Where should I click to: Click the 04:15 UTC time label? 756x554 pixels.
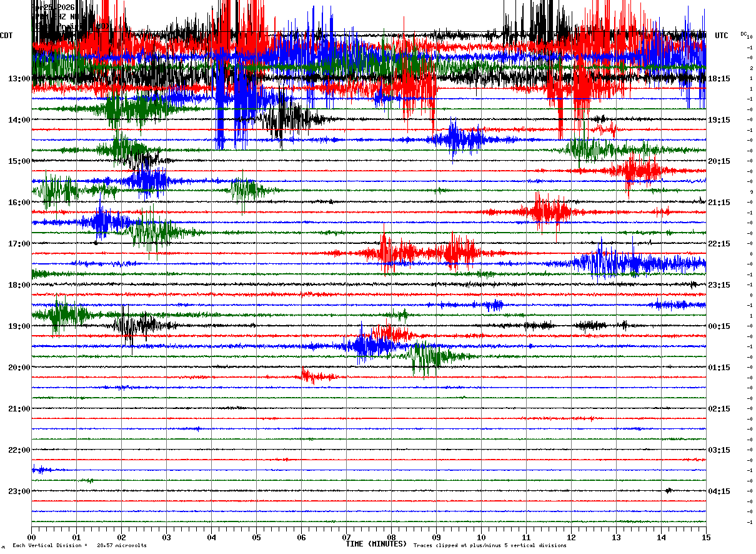coord(719,491)
